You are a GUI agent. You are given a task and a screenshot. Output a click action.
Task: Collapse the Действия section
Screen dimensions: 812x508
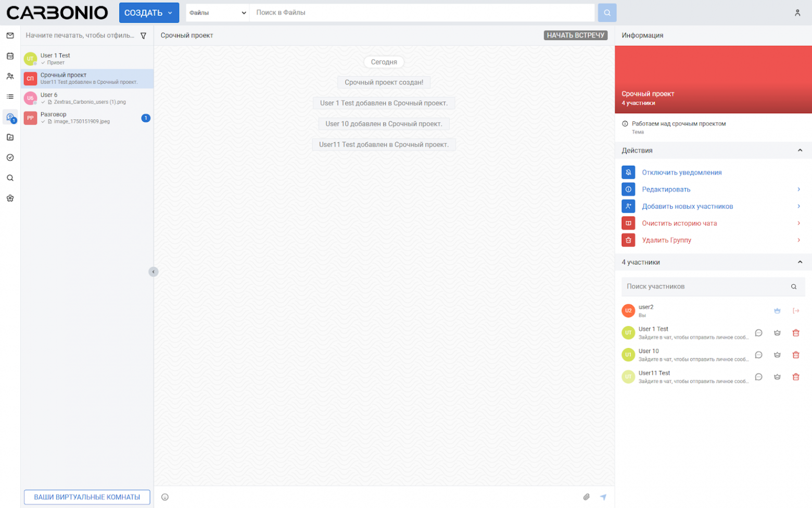coord(800,151)
